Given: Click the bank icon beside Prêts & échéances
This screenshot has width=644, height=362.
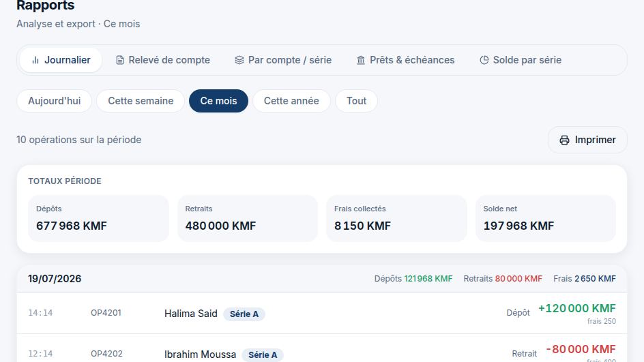Looking at the screenshot, I should [x=361, y=60].
